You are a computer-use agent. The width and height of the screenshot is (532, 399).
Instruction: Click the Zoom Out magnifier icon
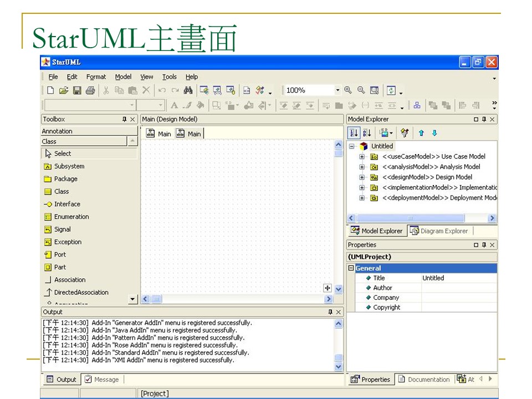tap(361, 90)
